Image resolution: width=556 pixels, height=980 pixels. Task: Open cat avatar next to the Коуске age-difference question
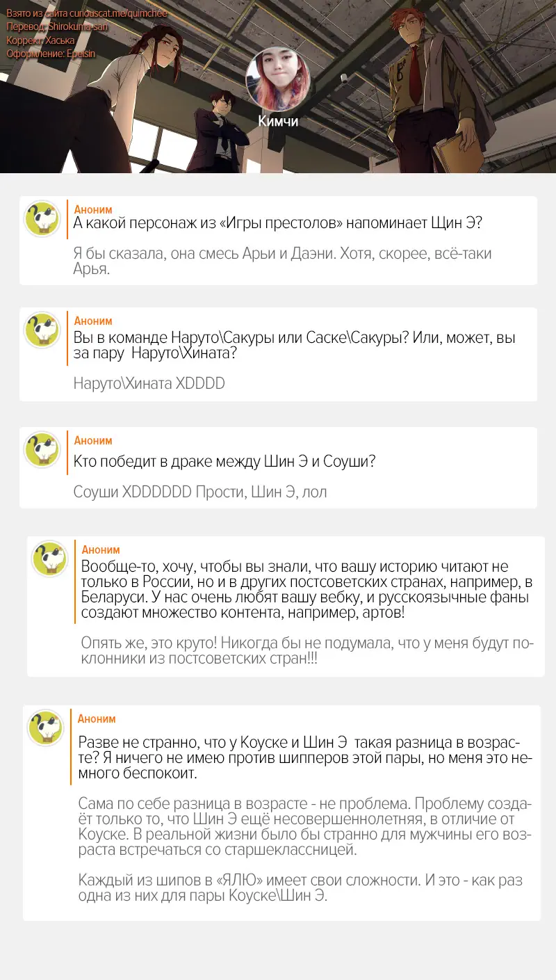pyautogui.click(x=45, y=728)
